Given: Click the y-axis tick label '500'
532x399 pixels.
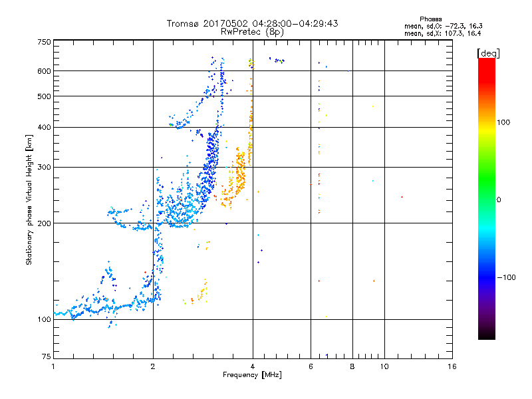Looking at the screenshot, I should point(44,96).
